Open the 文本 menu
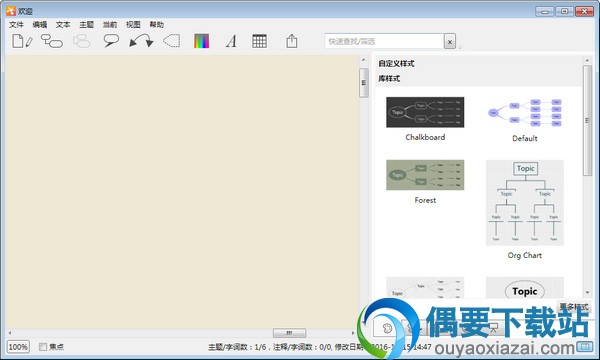Image resolution: width=600 pixels, height=360 pixels. pyautogui.click(x=63, y=24)
